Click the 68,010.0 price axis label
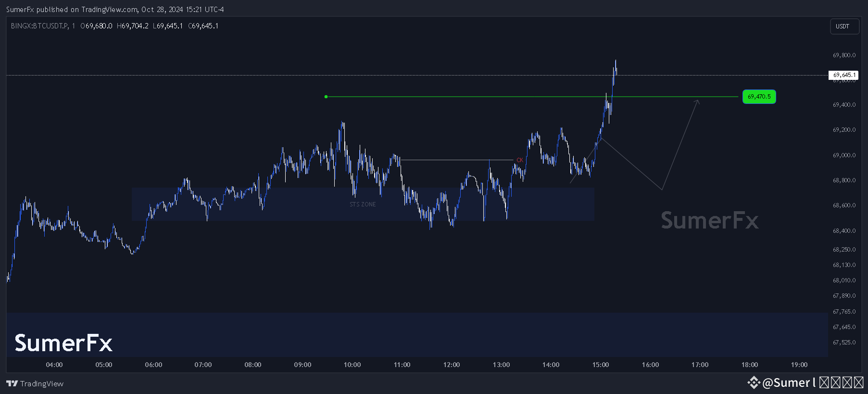The width and height of the screenshot is (868, 394). 844,280
